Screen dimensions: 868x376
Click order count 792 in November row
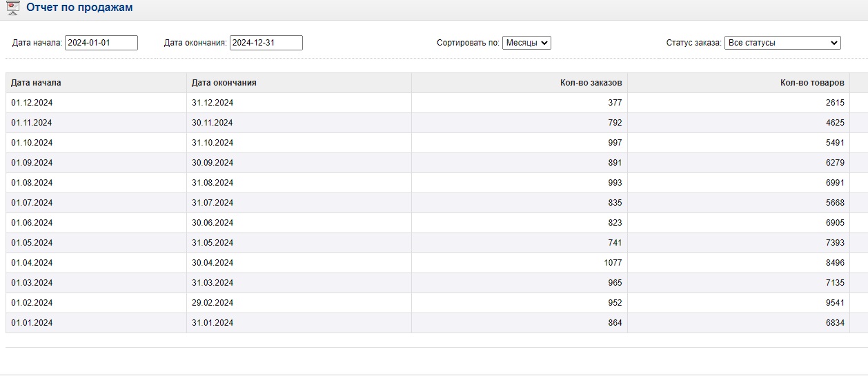(615, 123)
